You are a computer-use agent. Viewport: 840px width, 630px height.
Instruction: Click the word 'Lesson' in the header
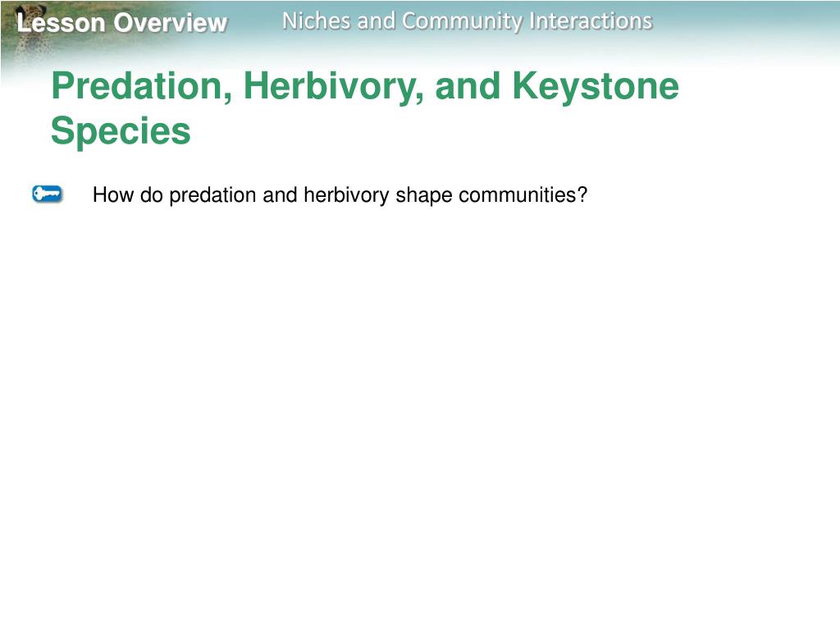tap(61, 23)
